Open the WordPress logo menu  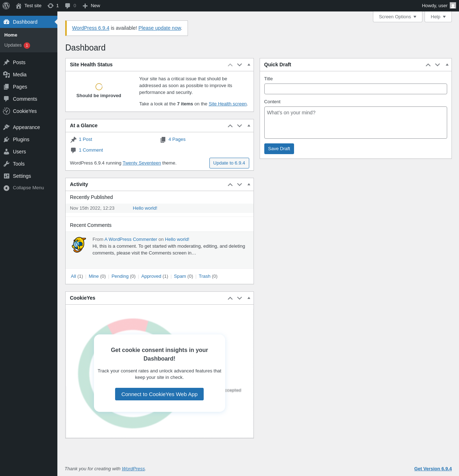(x=6, y=6)
